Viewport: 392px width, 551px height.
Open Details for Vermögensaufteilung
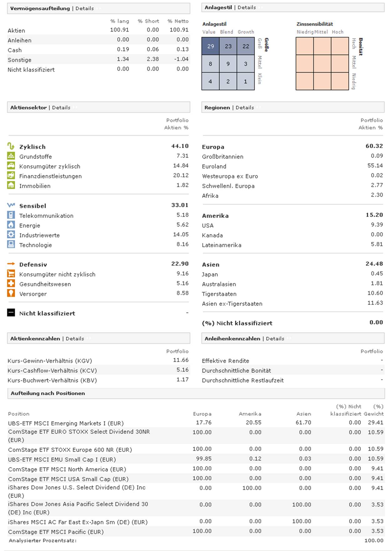coord(84,8)
